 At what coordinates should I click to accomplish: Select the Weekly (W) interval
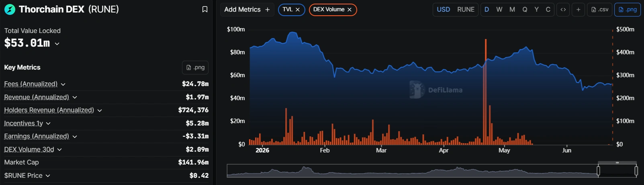pos(499,10)
